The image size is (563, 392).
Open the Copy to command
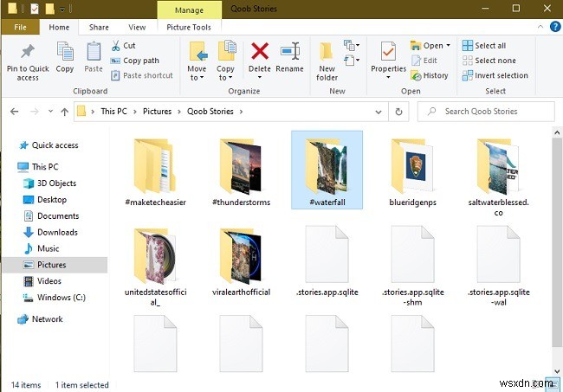226,61
